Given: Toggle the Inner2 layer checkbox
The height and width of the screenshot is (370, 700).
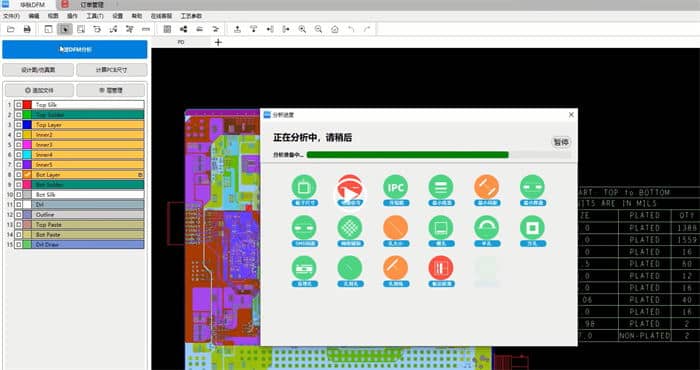Looking at the screenshot, I should pyautogui.click(x=18, y=135).
